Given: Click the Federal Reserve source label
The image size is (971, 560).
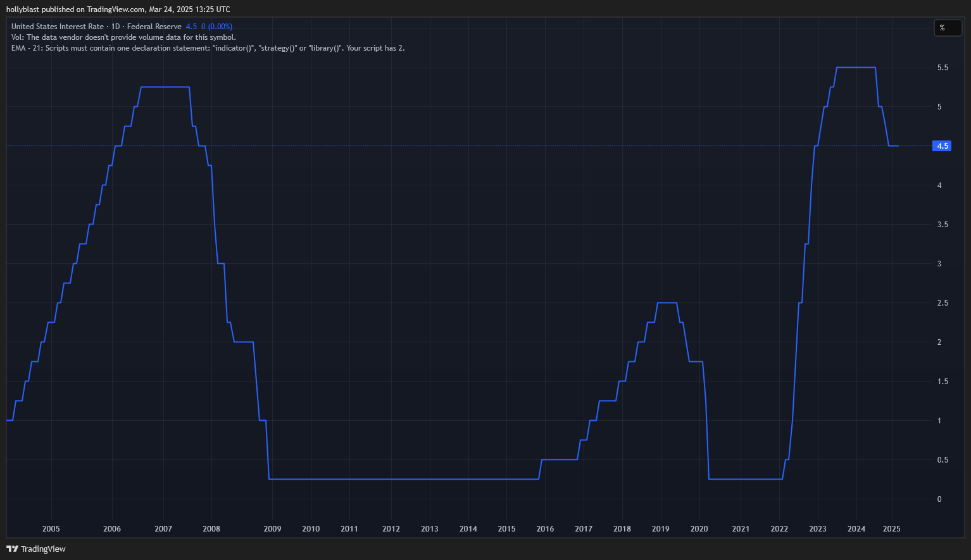Looking at the screenshot, I should pos(154,27).
